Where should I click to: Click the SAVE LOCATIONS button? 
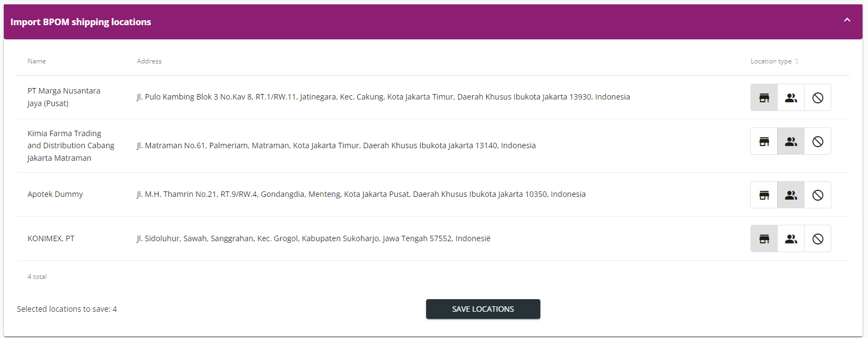coord(483,309)
